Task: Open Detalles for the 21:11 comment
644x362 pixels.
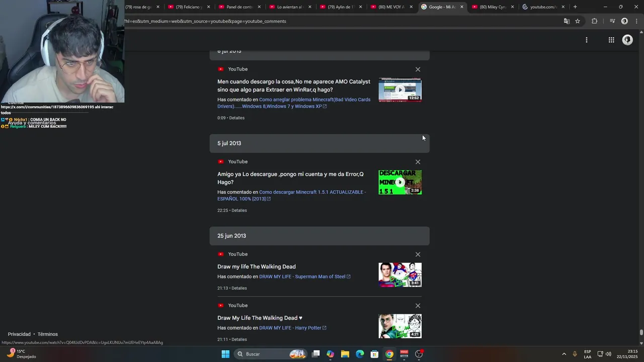Action: [239, 340]
